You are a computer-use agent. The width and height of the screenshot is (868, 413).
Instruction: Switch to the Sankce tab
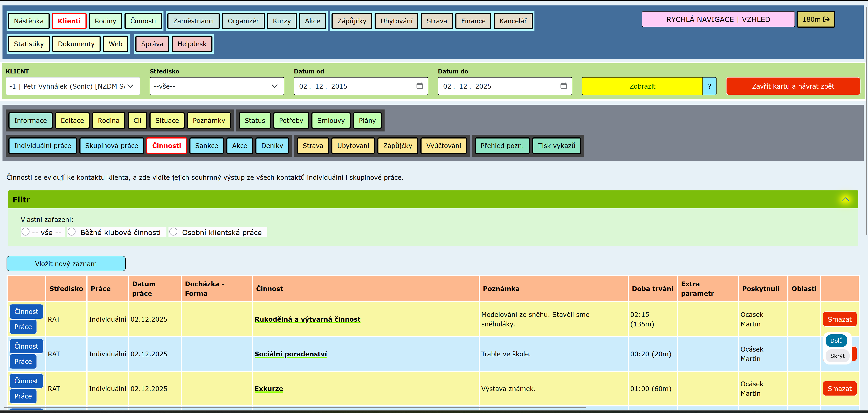(x=206, y=146)
